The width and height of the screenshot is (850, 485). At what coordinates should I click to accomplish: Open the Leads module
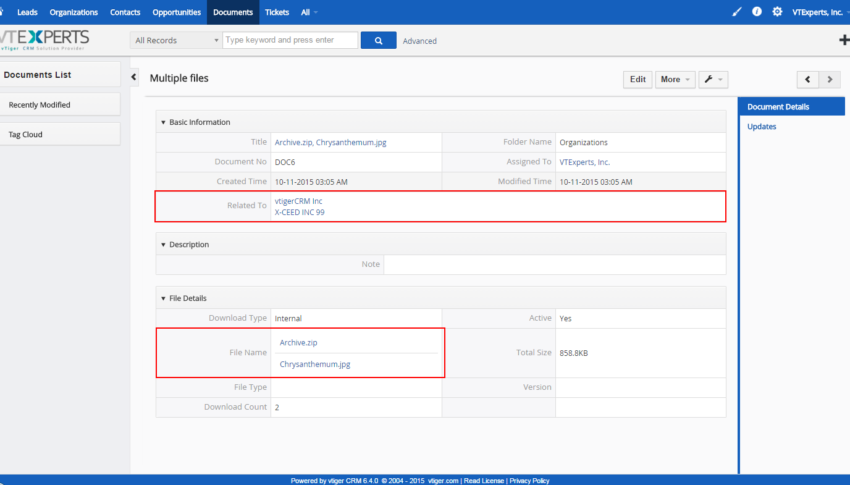click(27, 12)
